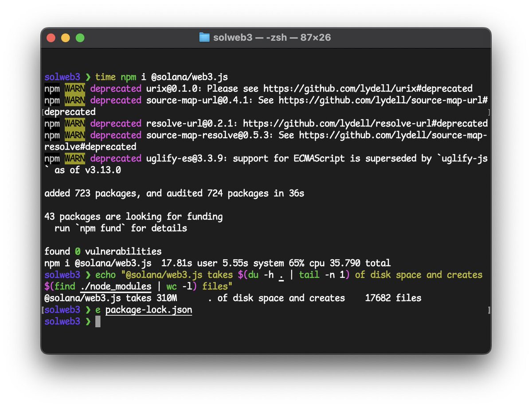Image resolution: width=532 pixels, height=408 pixels.
Task: Click the https://github.com/lydell/source-map- URL
Action: (x=393, y=135)
